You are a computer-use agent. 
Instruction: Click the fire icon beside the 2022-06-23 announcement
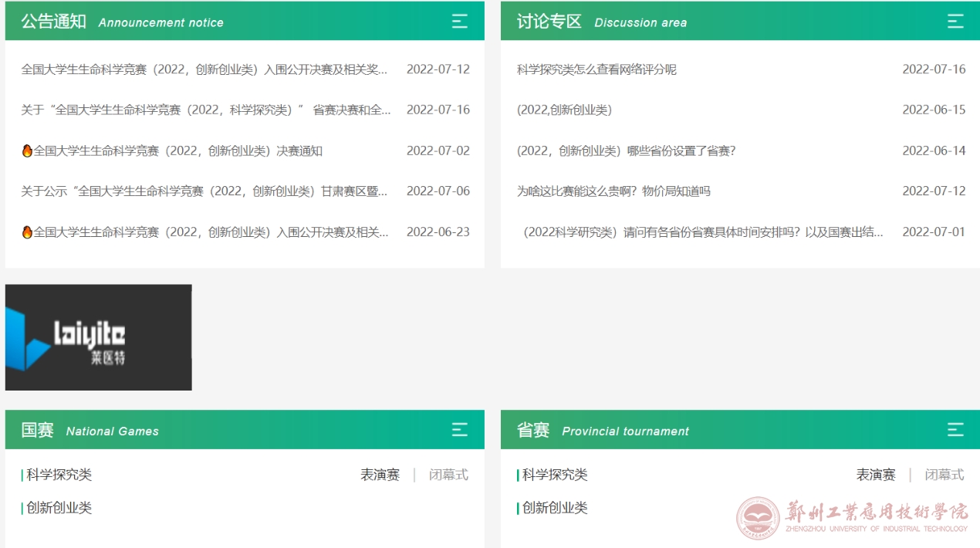coord(27,232)
